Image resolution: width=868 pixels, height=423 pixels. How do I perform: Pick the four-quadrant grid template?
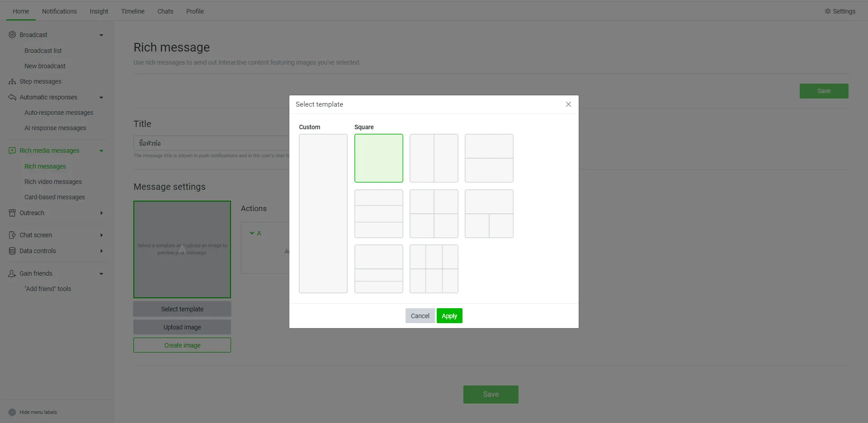point(434,214)
